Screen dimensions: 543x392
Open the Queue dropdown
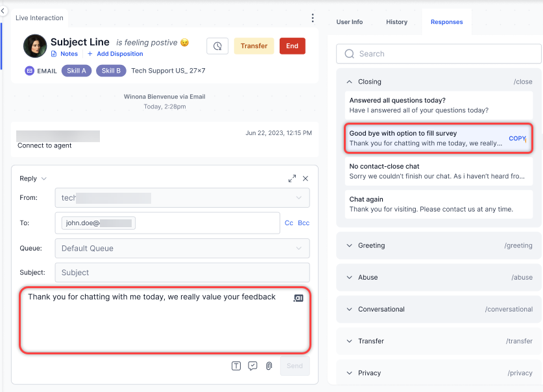pos(182,248)
